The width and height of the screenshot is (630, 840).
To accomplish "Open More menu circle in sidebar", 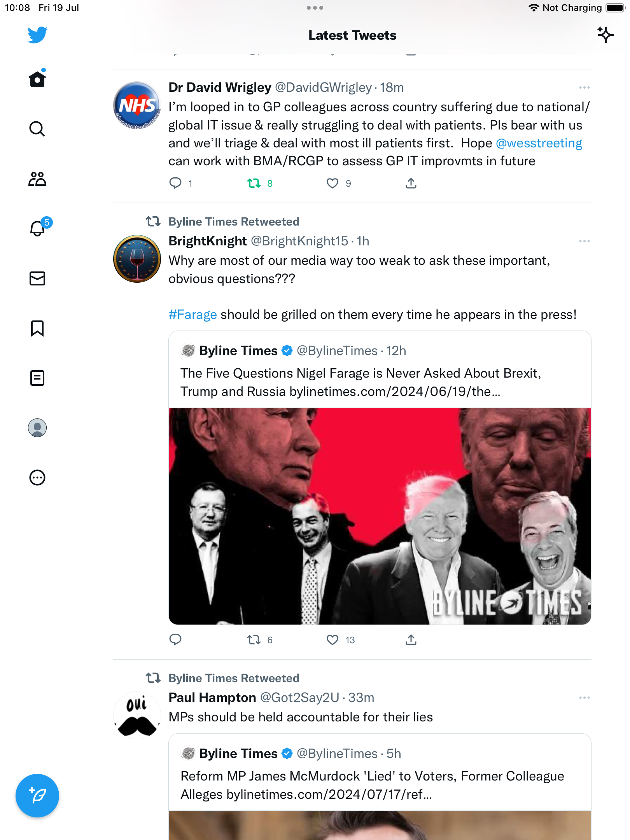I will pyautogui.click(x=37, y=478).
